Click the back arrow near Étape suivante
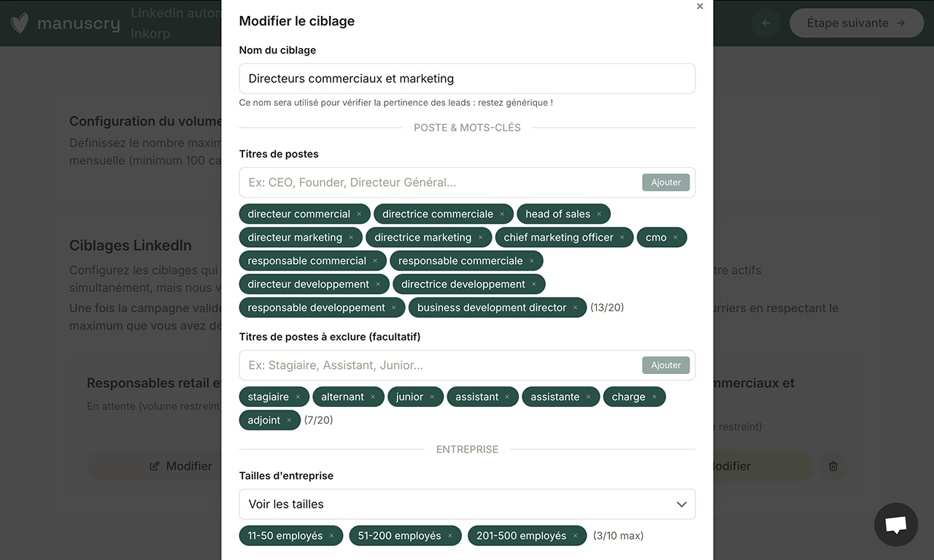 pyautogui.click(x=766, y=23)
